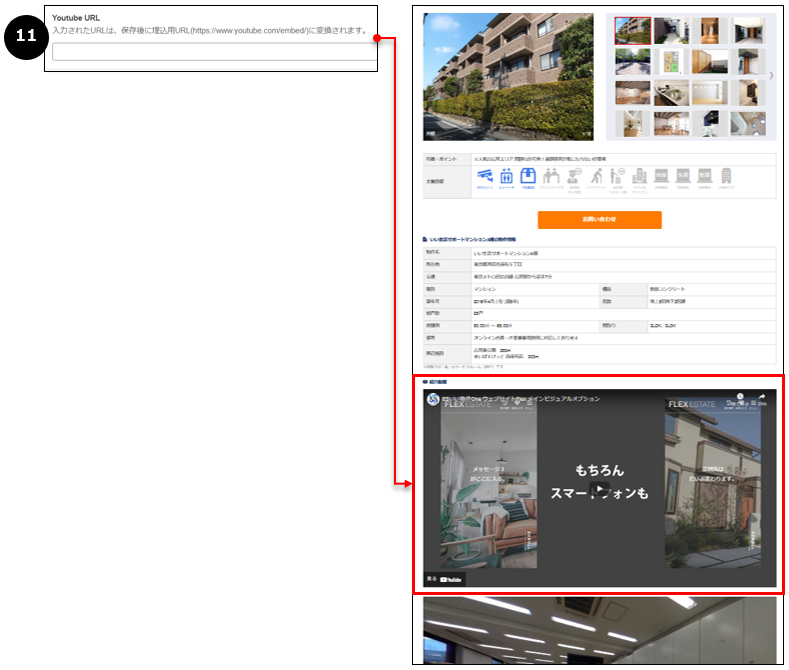Select the floor plan thumbnail

(671, 60)
